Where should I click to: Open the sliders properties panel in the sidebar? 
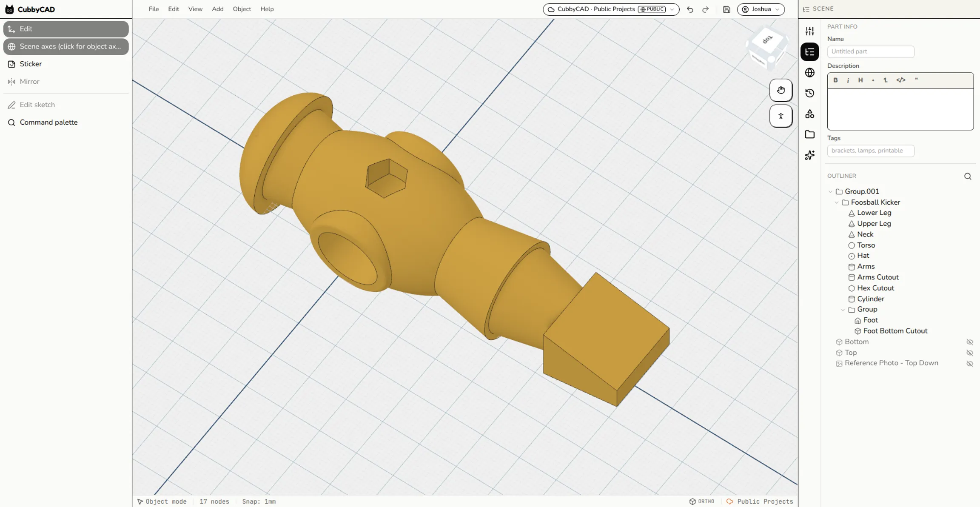point(810,31)
